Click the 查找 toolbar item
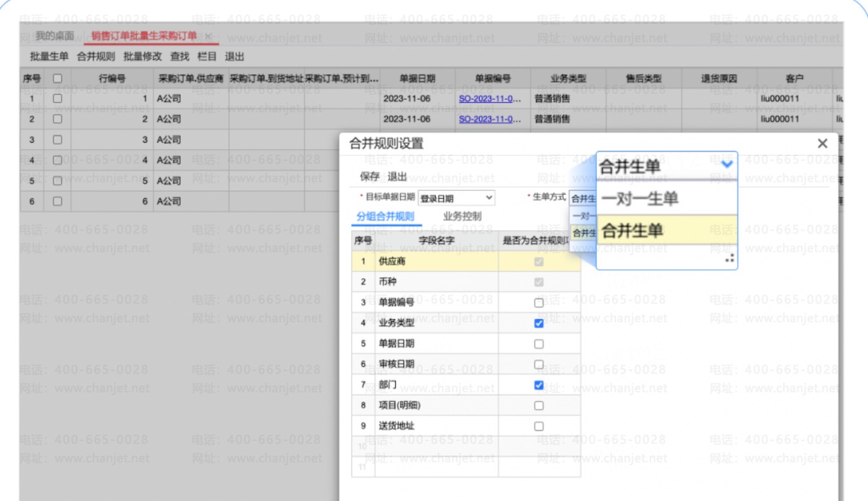Screen dimensions: 868x501 pyautogui.click(x=180, y=57)
